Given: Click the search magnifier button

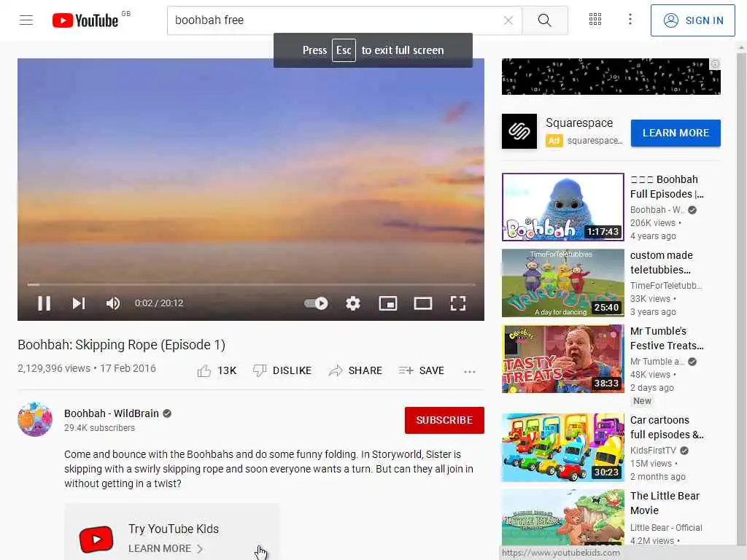Looking at the screenshot, I should pyautogui.click(x=544, y=20).
